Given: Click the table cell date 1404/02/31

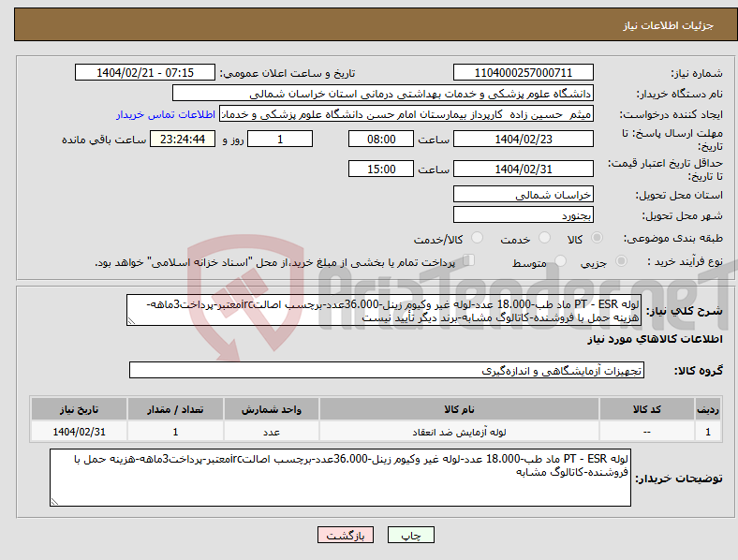Looking at the screenshot, I should pos(79,432).
